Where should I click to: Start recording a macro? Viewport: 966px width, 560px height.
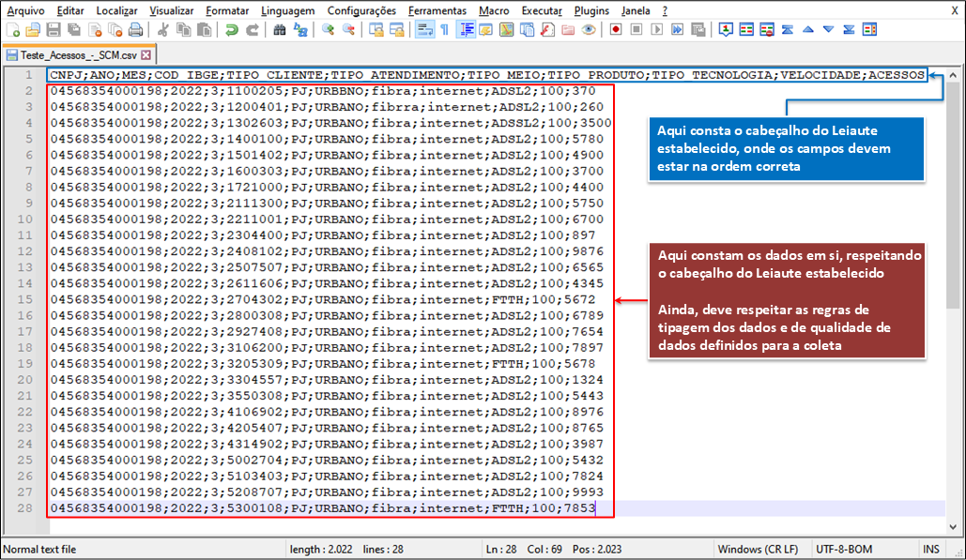[614, 30]
